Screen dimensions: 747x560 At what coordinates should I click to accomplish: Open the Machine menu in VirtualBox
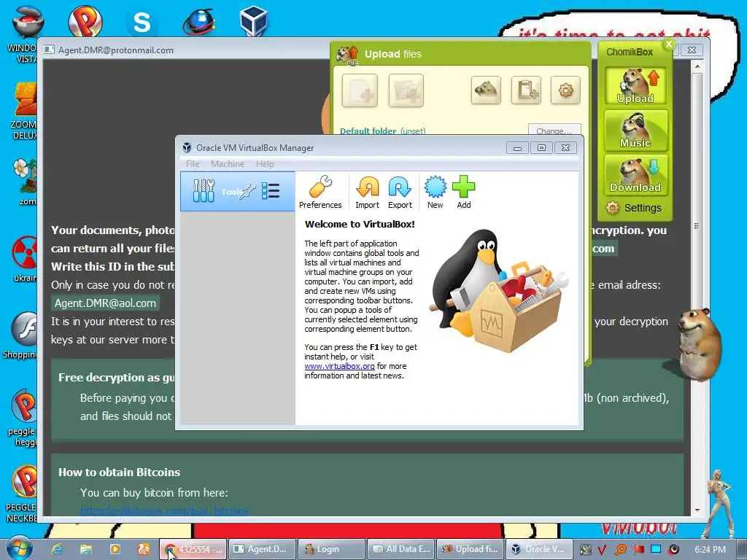(x=228, y=164)
